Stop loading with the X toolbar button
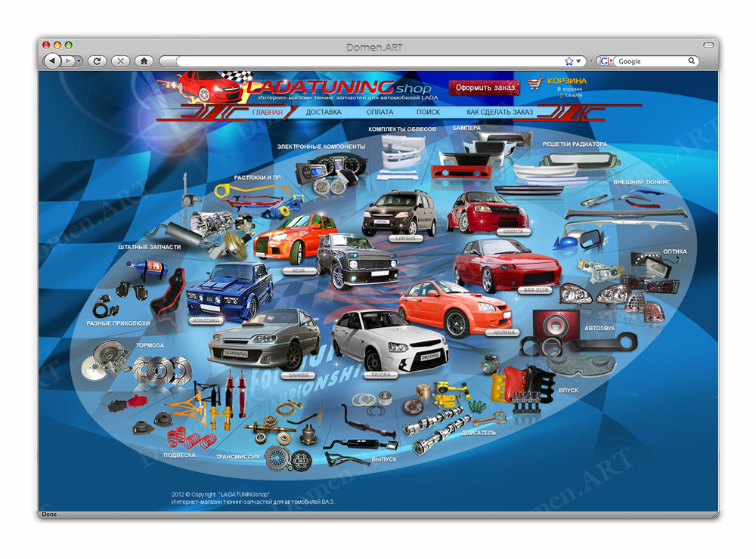Viewport: 756px width, 559px height. 120,60
